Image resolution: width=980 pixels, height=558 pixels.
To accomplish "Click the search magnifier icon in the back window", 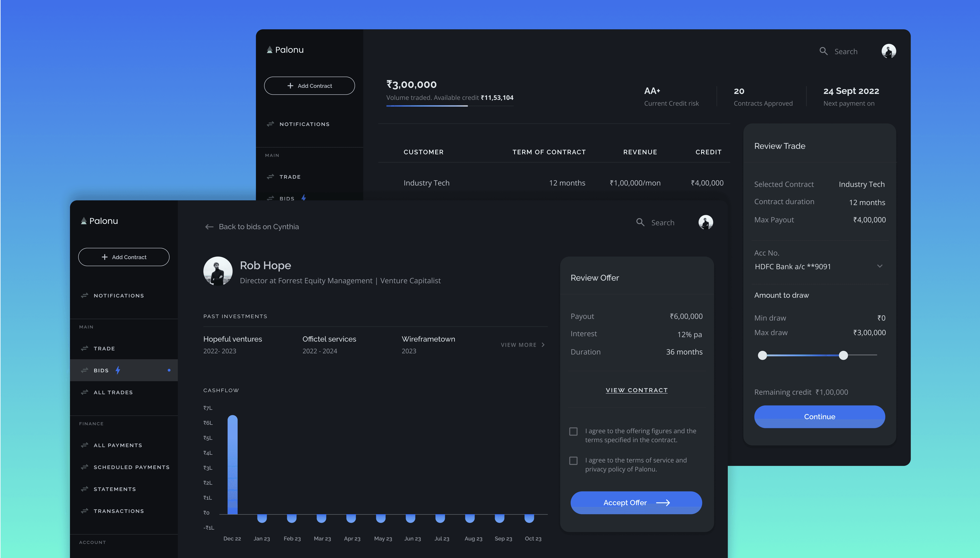I will pos(823,51).
